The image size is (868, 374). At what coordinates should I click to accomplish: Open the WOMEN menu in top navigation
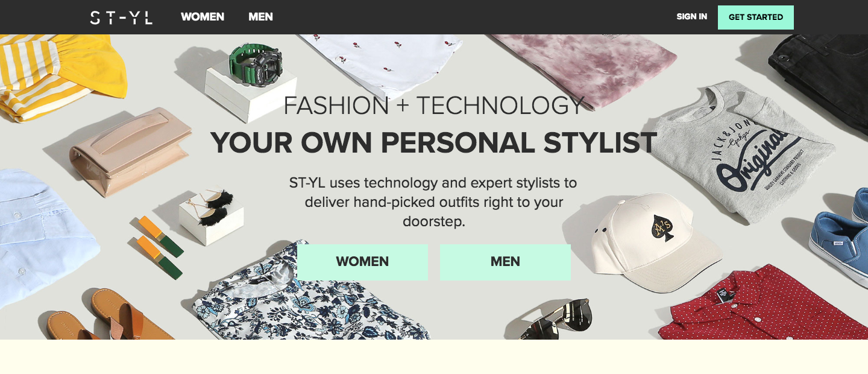203,17
